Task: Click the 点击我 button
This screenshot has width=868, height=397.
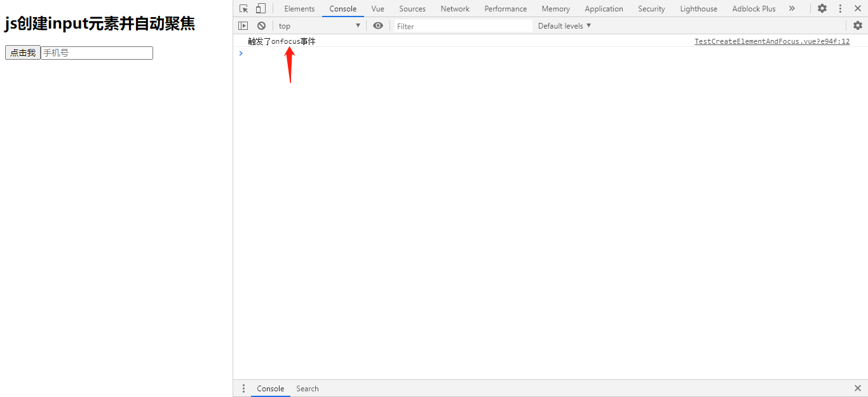Action: pos(23,53)
